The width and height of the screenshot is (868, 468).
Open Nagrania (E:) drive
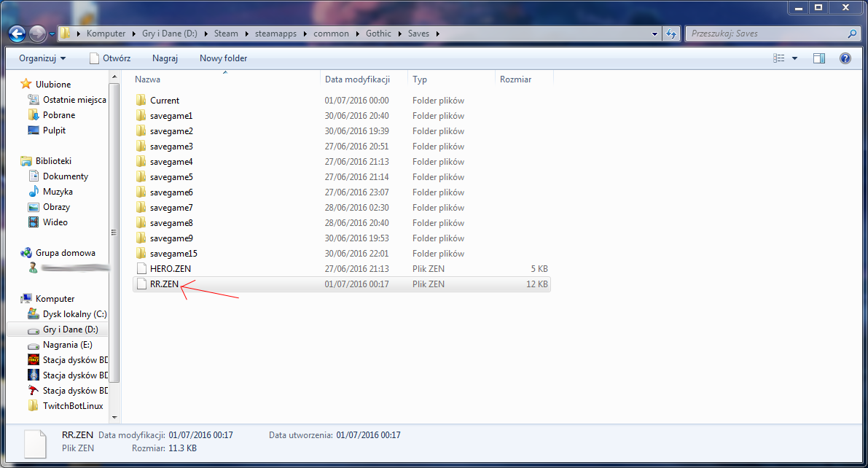coord(60,345)
